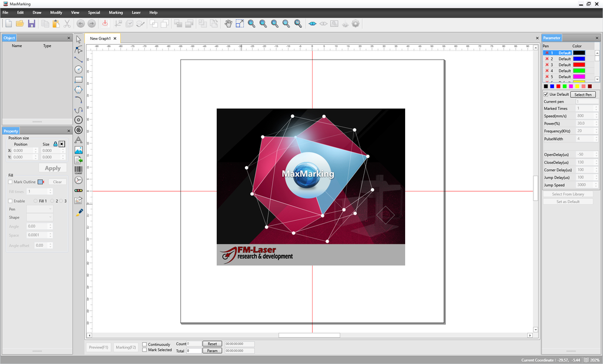Click the import vector file icon
Screen dimensions: 603x364
click(78, 160)
